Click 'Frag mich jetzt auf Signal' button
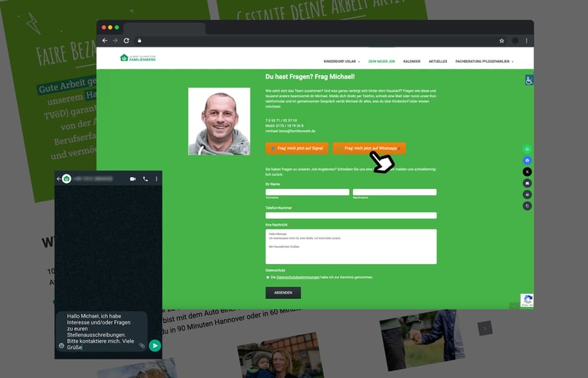Image resolution: width=588 pixels, height=378 pixels. [297, 148]
